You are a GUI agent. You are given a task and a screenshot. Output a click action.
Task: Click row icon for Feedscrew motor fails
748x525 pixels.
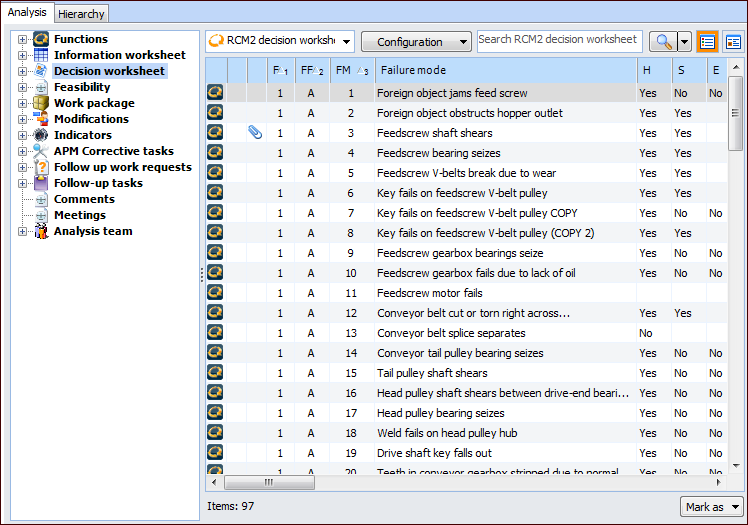215,293
